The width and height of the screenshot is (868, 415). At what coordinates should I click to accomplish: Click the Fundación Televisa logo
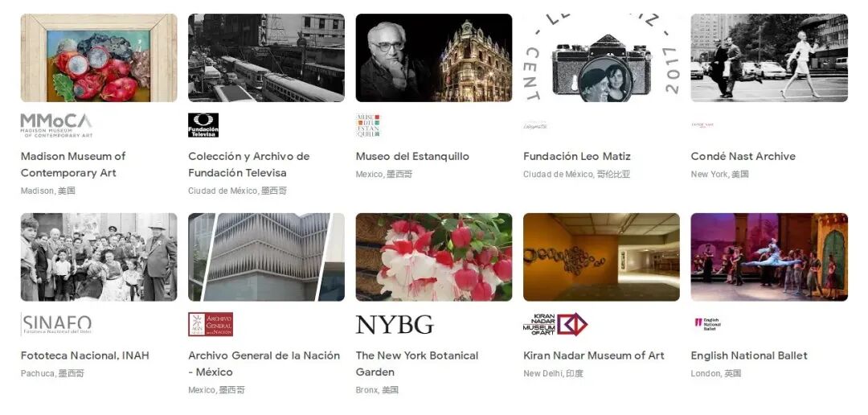(203, 125)
